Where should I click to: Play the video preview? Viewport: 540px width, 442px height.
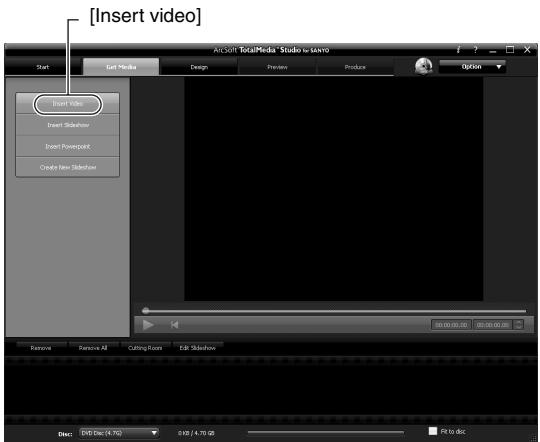coord(148,325)
